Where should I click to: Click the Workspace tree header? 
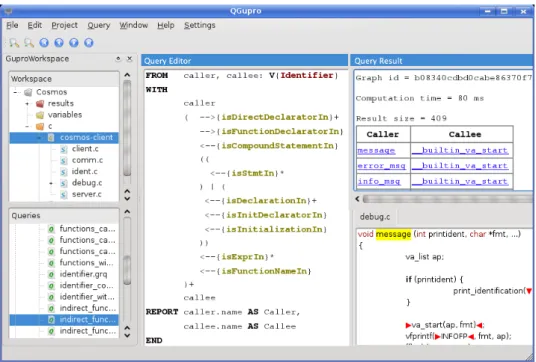pyautogui.click(x=64, y=79)
